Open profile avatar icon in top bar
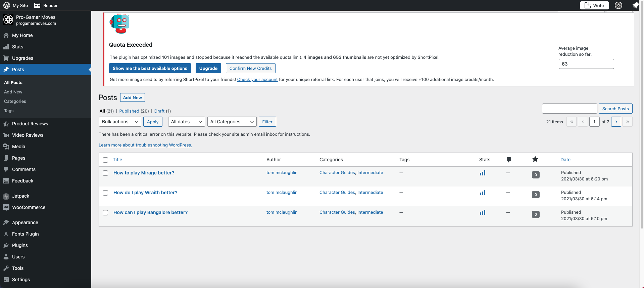644x288 pixels. click(x=618, y=5)
